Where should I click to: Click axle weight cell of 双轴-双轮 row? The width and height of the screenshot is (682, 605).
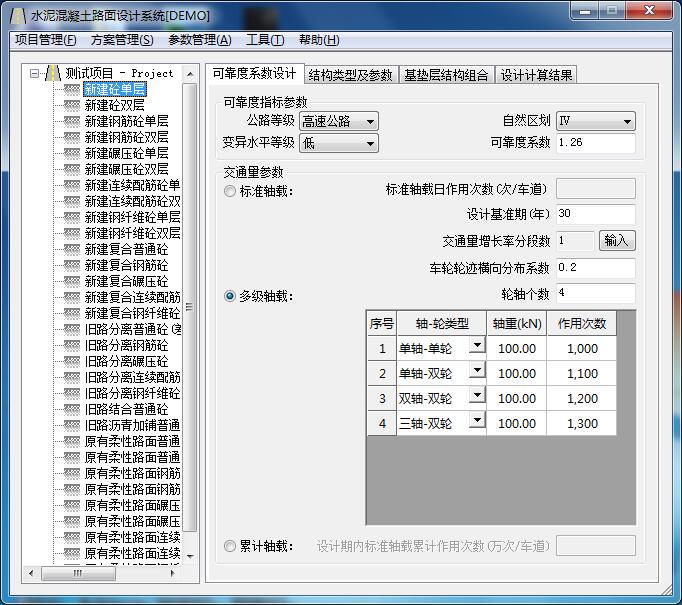click(x=517, y=398)
